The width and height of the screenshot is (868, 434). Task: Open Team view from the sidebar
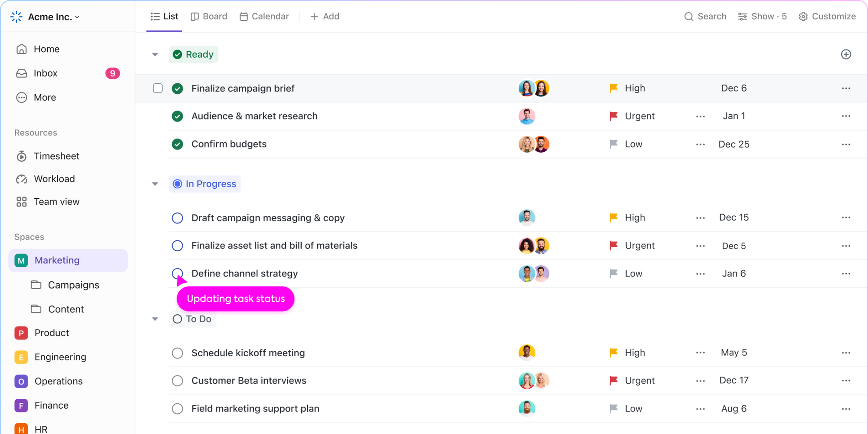click(x=56, y=201)
